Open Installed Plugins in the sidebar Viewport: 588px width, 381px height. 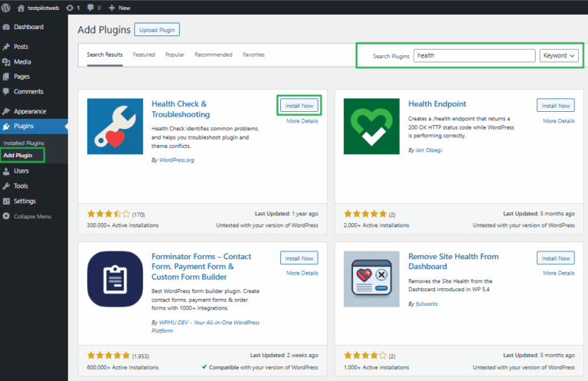coord(24,143)
